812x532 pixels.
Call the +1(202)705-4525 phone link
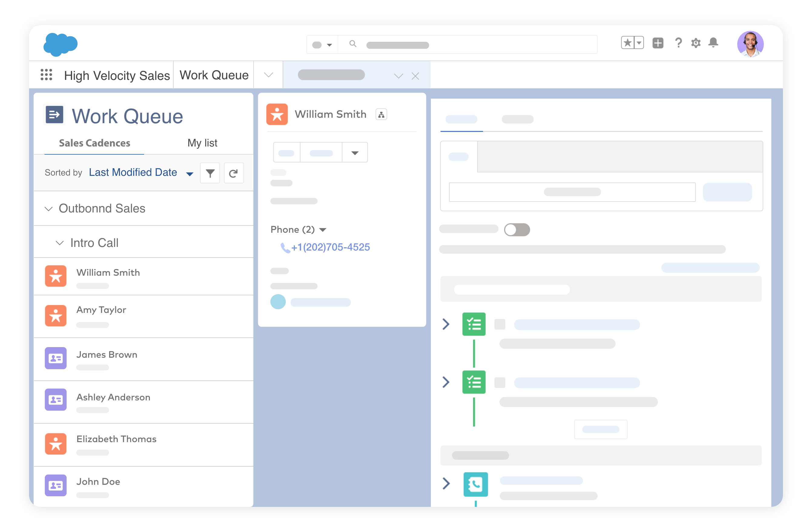pyautogui.click(x=330, y=247)
